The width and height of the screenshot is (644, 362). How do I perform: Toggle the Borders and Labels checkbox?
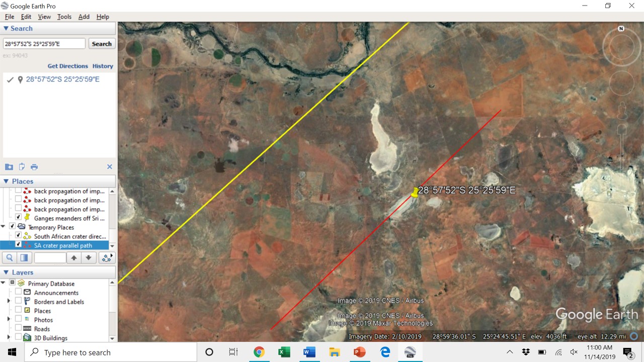tap(19, 302)
